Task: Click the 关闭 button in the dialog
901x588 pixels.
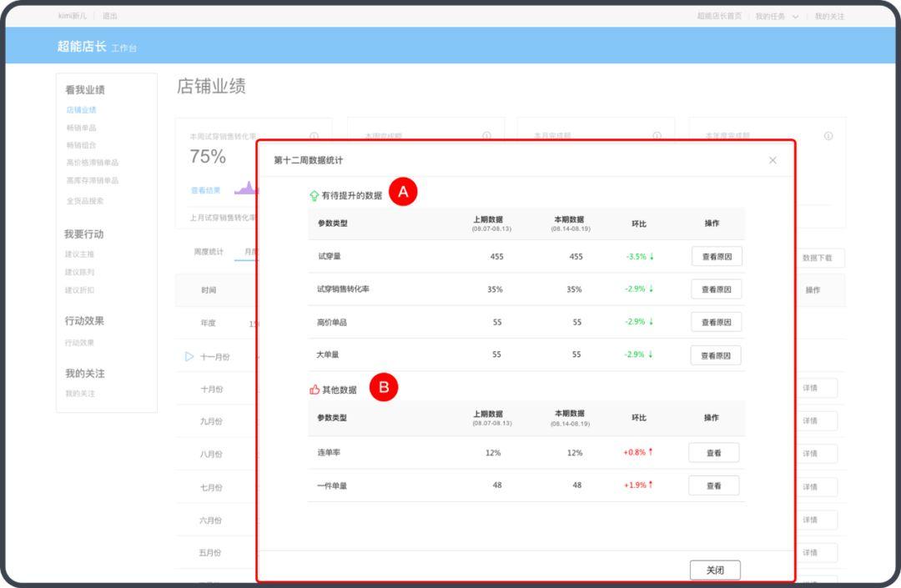Action: (x=714, y=569)
